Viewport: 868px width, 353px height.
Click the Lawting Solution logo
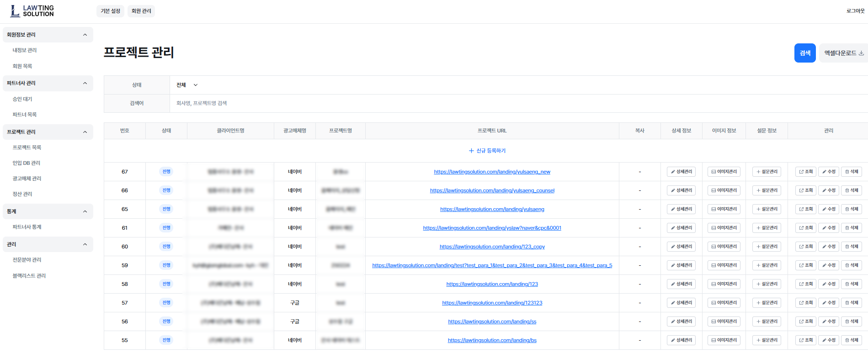pyautogui.click(x=32, y=11)
